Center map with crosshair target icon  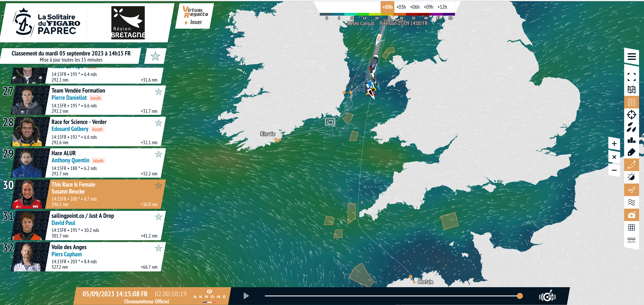pyautogui.click(x=631, y=115)
